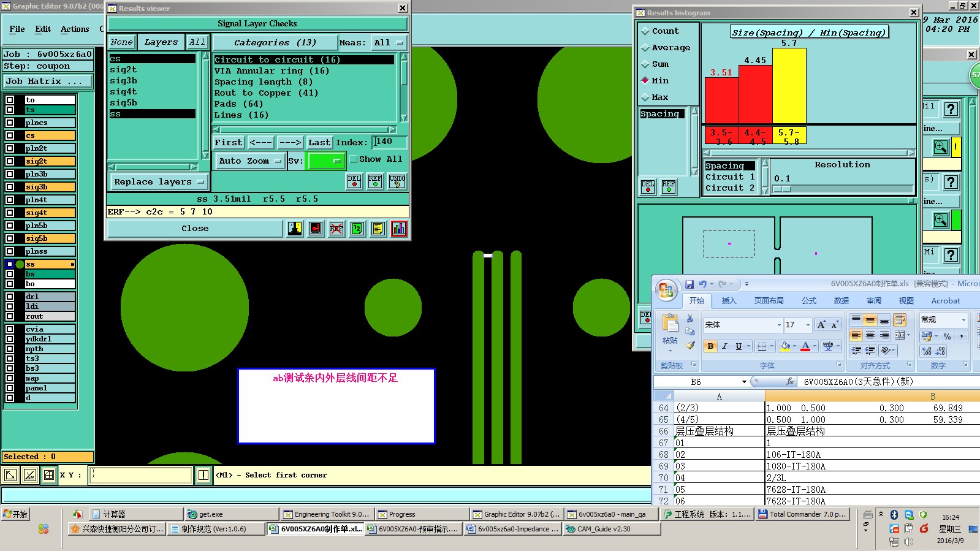Click the yellow 5.7 histogram bar
980x551 pixels.
[789, 86]
